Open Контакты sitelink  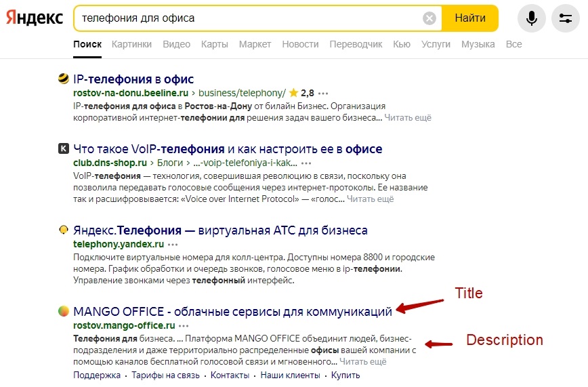(x=230, y=375)
